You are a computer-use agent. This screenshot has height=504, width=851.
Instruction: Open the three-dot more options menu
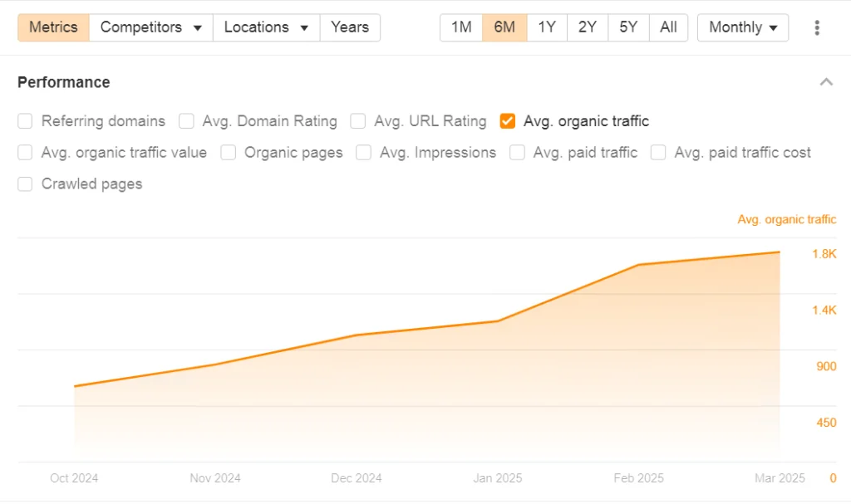[x=817, y=27]
